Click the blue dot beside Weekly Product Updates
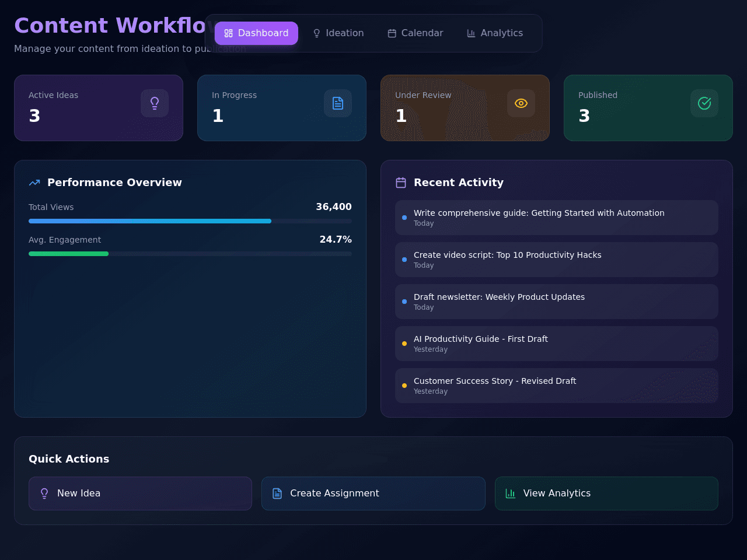This screenshot has width=747, height=560. coord(404,302)
